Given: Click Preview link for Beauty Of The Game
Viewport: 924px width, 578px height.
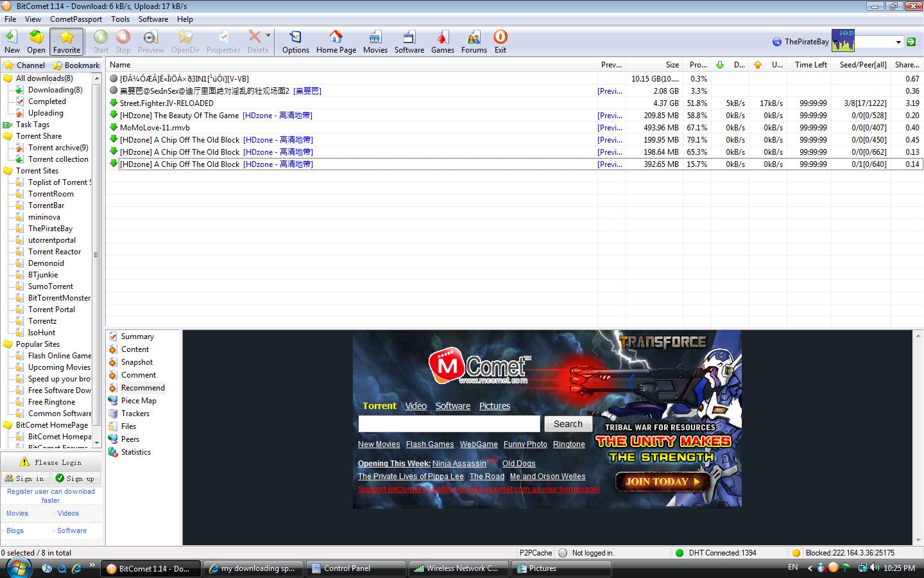Looking at the screenshot, I should click(x=610, y=116).
